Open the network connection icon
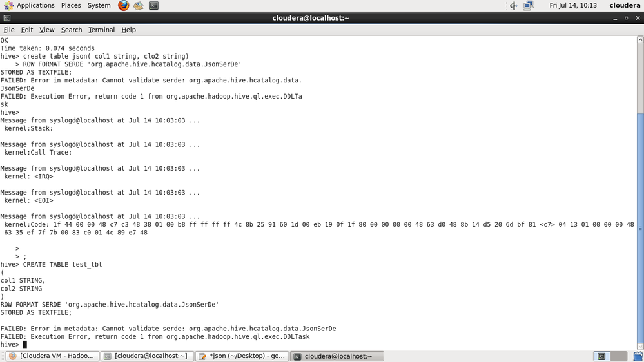 click(529, 5)
